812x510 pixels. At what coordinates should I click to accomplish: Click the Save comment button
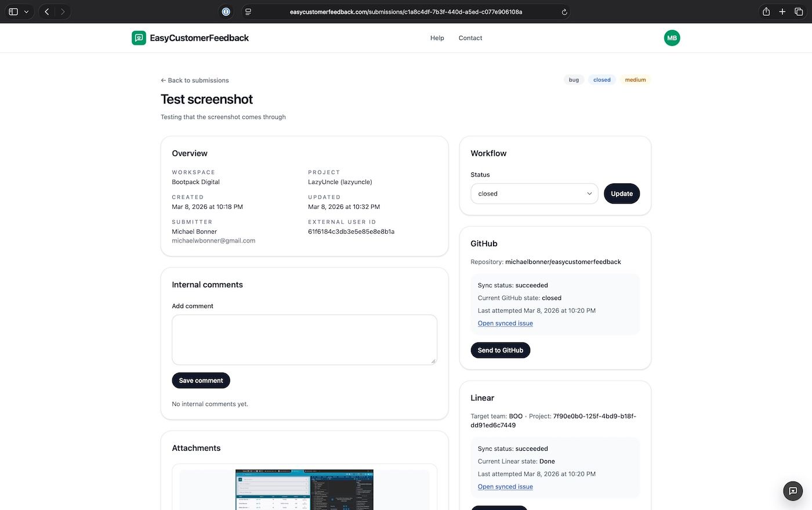tap(201, 380)
